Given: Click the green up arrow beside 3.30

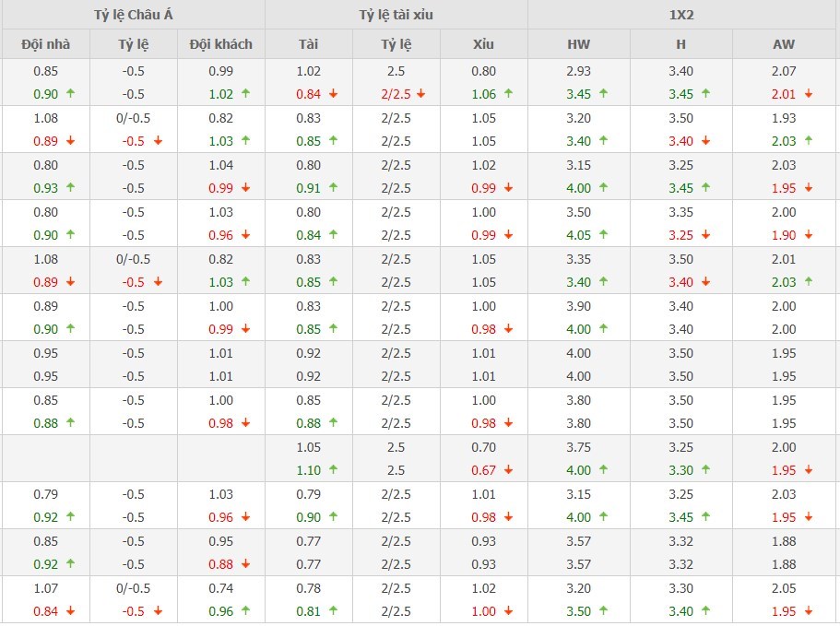Looking at the screenshot, I should 705,470.
